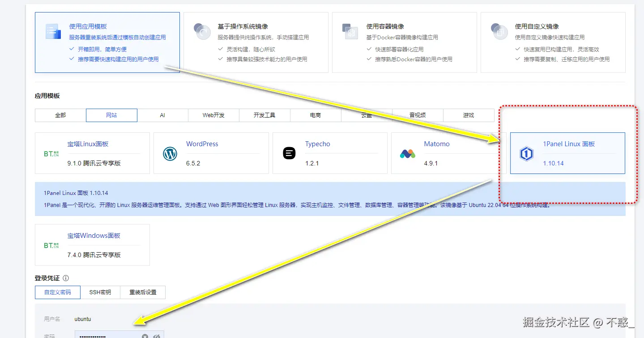Switch to the 开发工具 template tab
This screenshot has width=644, height=338.
[x=264, y=115]
